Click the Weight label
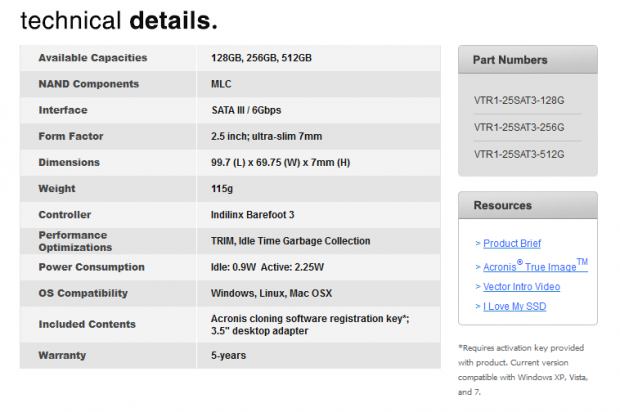This screenshot has width=620, height=412. pyautogui.click(x=57, y=189)
